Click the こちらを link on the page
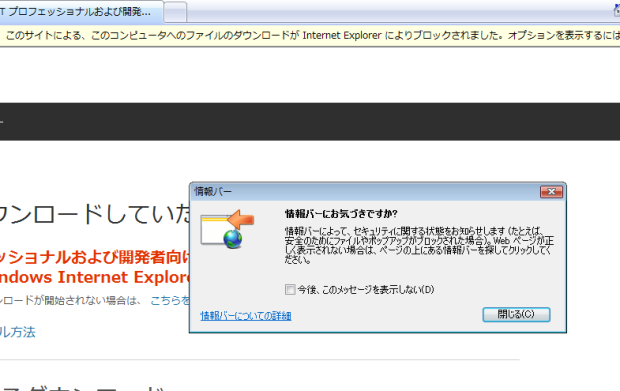 (x=170, y=300)
